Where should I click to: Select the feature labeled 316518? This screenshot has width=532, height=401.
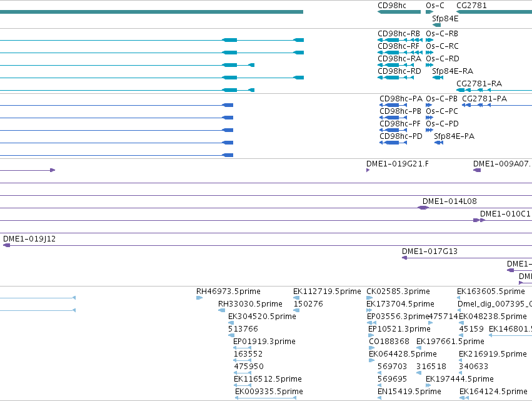tap(431, 367)
